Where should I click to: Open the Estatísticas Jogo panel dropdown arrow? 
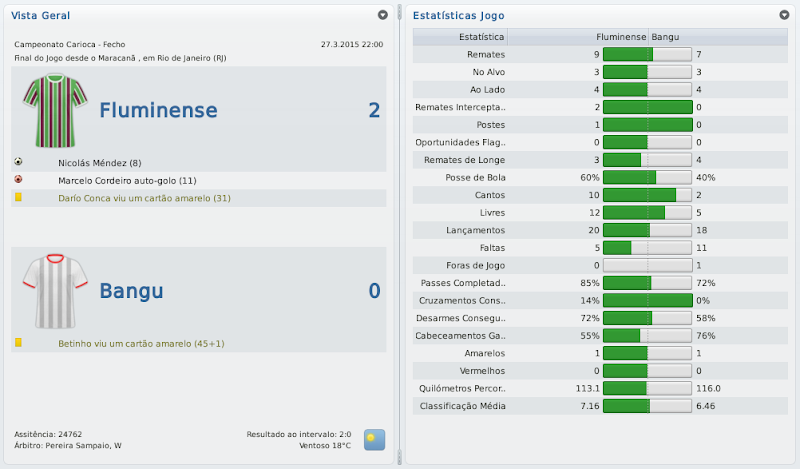coord(782,15)
